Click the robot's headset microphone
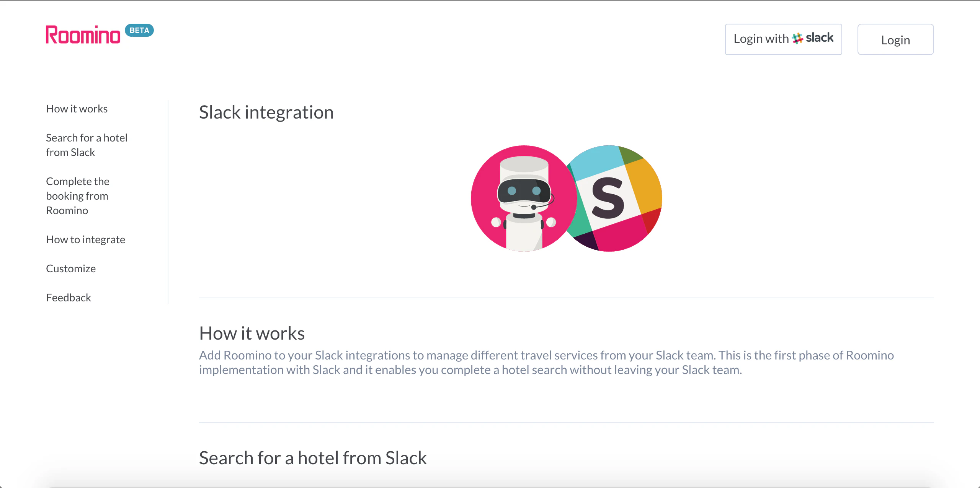The height and width of the screenshot is (488, 980). coord(534,207)
